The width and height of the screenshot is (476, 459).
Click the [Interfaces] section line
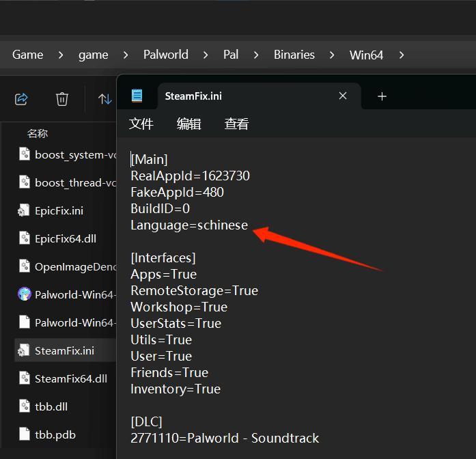pos(163,258)
